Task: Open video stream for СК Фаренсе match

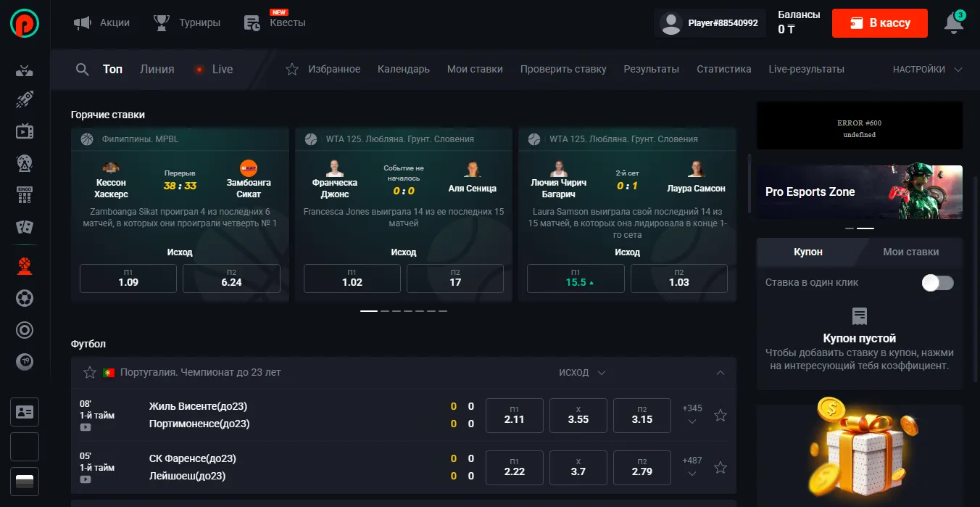Action: (x=86, y=479)
